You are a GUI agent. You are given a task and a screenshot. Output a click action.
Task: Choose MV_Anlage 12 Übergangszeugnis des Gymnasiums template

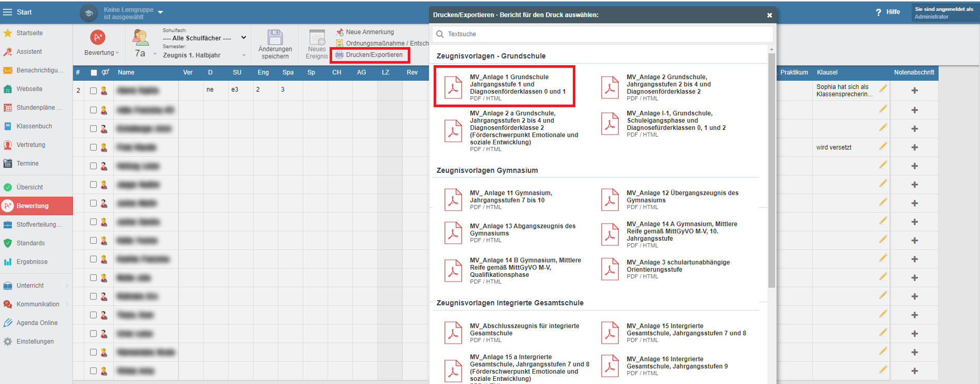click(x=682, y=197)
